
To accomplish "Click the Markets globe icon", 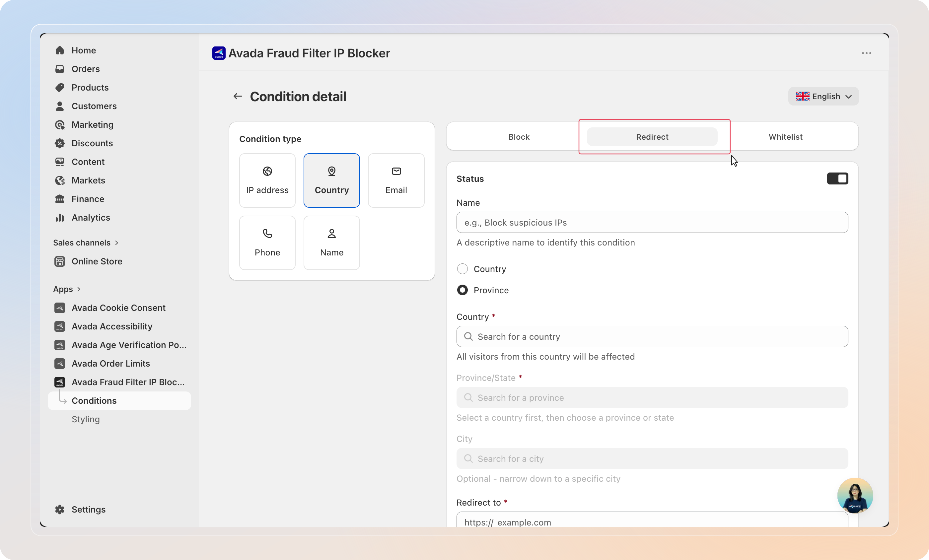I will coord(60,180).
